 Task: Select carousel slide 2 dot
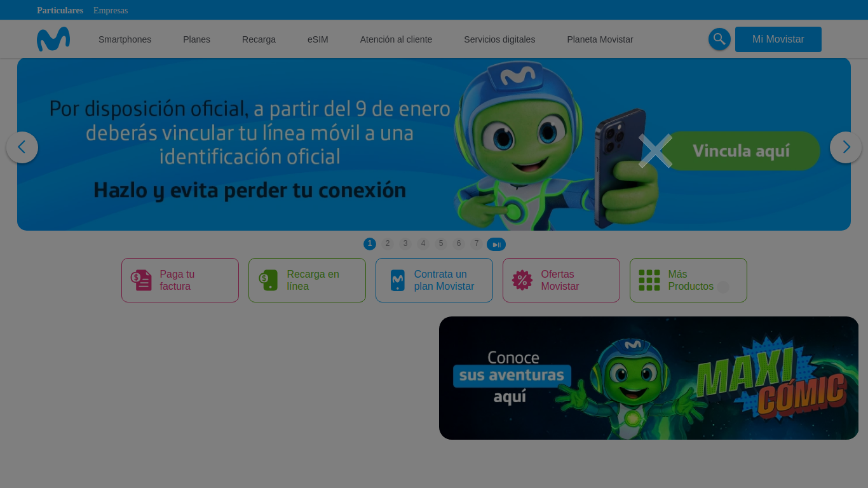point(388,244)
